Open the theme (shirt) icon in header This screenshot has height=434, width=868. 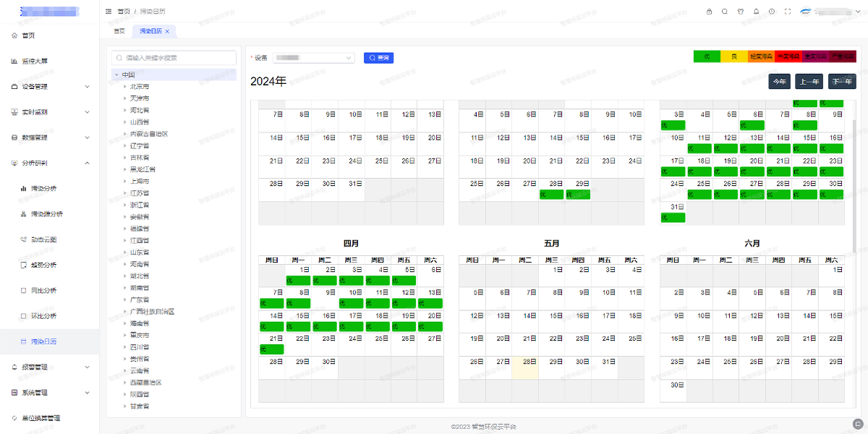coord(740,12)
